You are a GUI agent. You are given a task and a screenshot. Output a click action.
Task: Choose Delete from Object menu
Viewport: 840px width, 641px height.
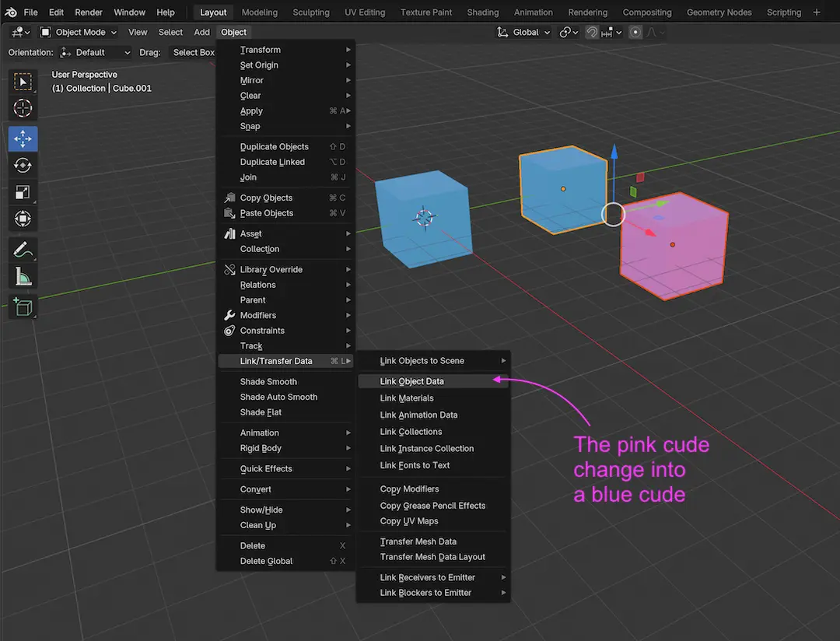click(286, 545)
